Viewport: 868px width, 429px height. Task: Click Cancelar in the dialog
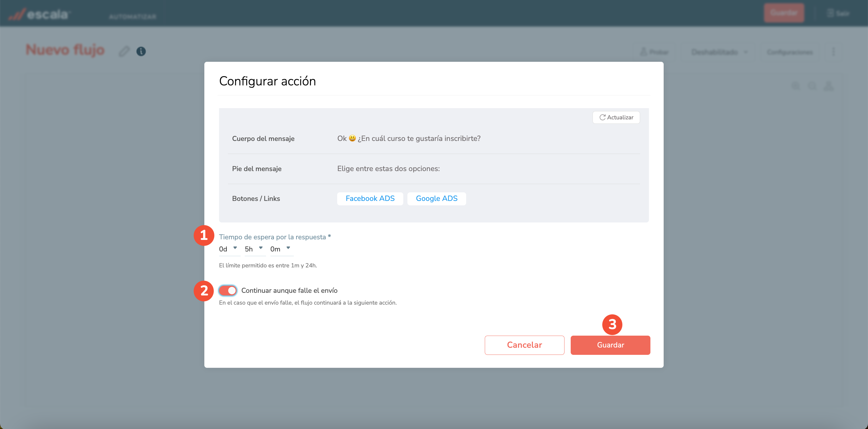click(x=524, y=345)
